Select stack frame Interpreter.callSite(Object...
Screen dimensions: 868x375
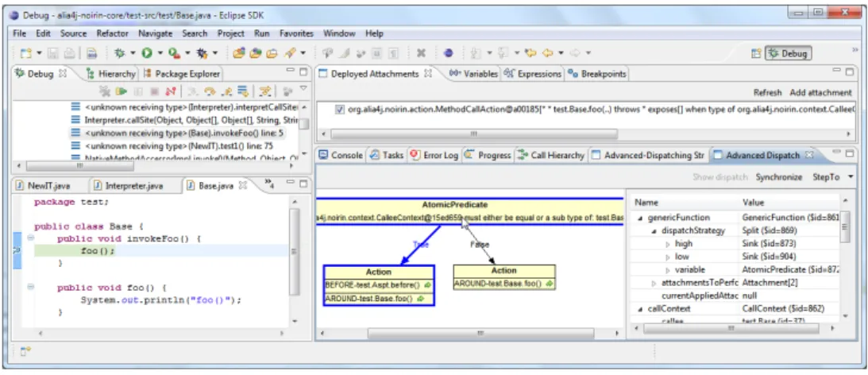click(184, 120)
